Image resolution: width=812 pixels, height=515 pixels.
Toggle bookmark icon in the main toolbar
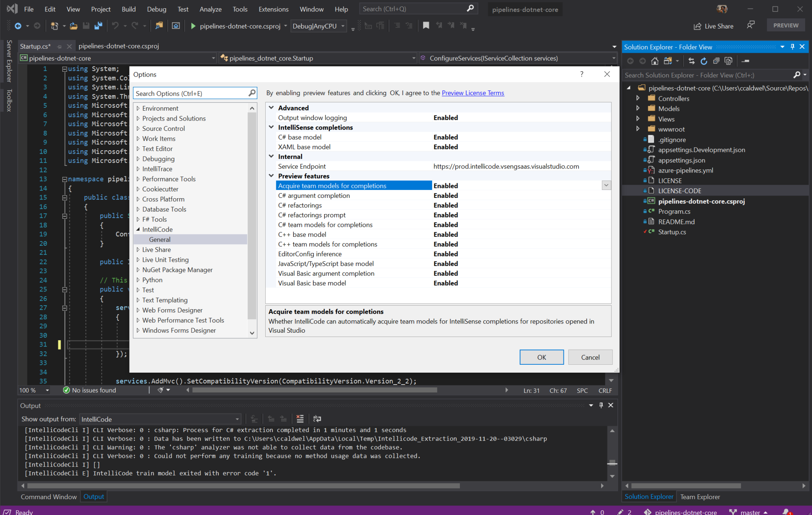[x=426, y=26]
